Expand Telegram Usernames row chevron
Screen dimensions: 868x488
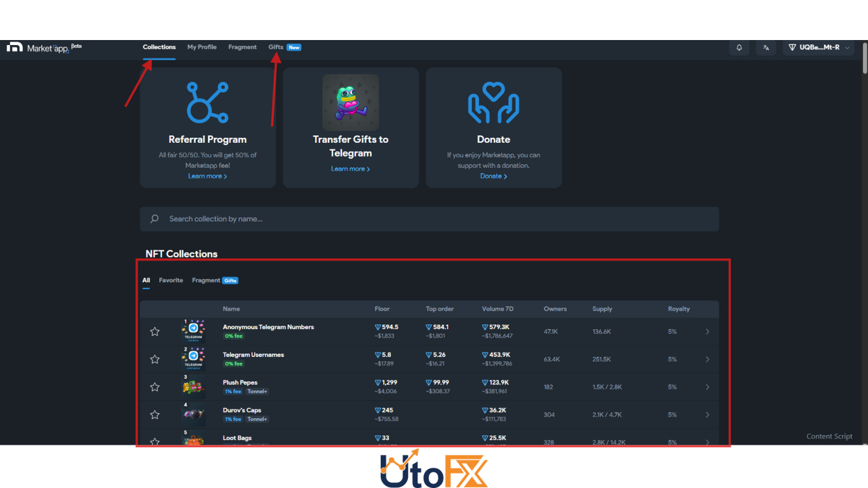pos(707,360)
